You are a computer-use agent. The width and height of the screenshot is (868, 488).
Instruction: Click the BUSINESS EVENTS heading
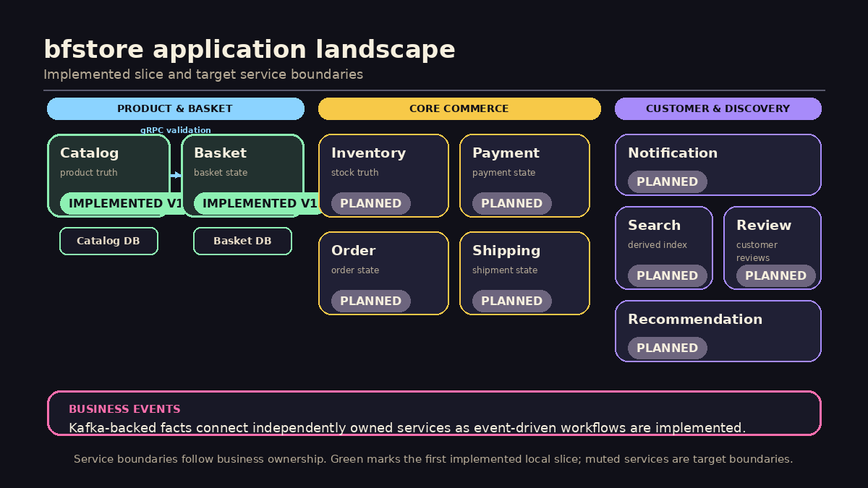[x=124, y=409]
